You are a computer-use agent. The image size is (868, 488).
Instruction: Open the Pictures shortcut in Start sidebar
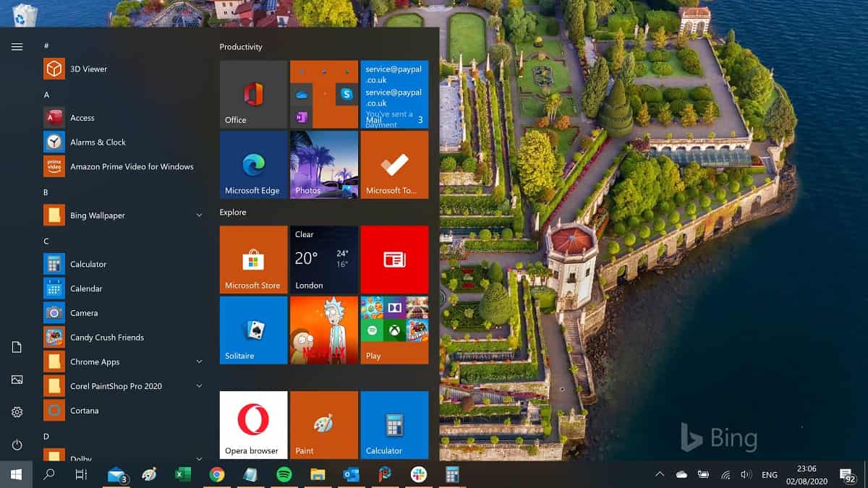pyautogui.click(x=17, y=380)
